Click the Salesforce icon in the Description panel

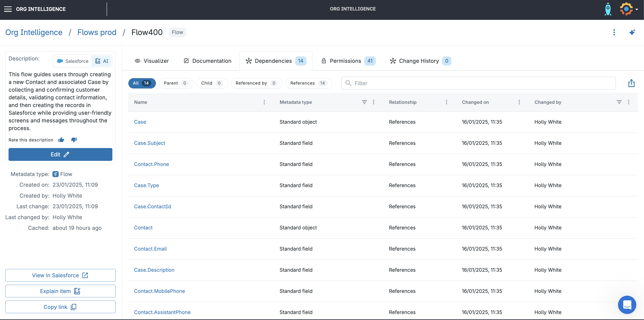point(60,61)
